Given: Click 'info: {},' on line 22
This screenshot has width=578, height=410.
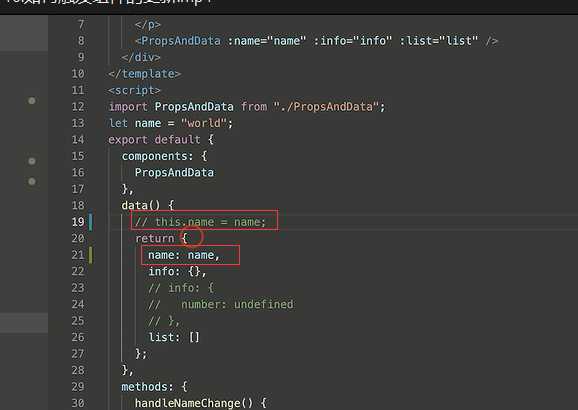Looking at the screenshot, I should 177,271.
